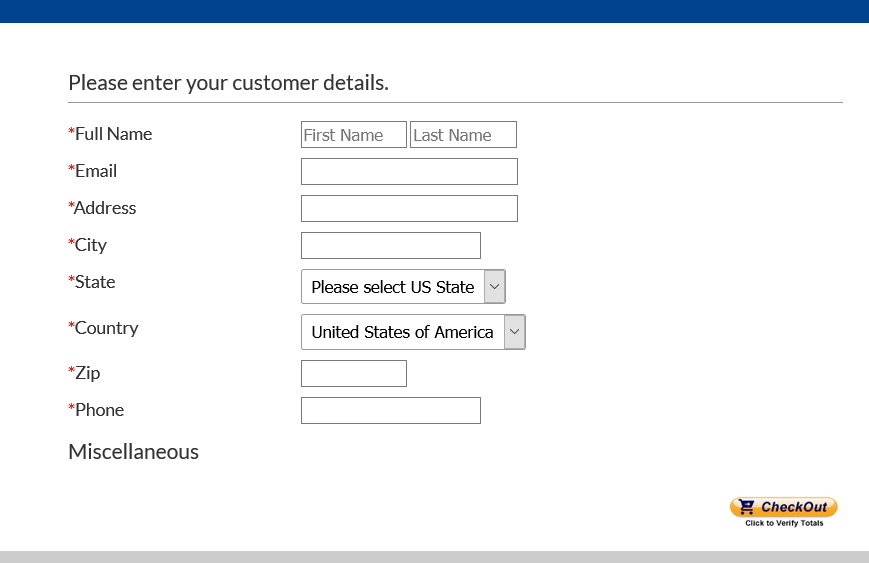Image resolution: width=869 pixels, height=563 pixels.
Task: Select the Zip input field
Action: click(x=354, y=373)
